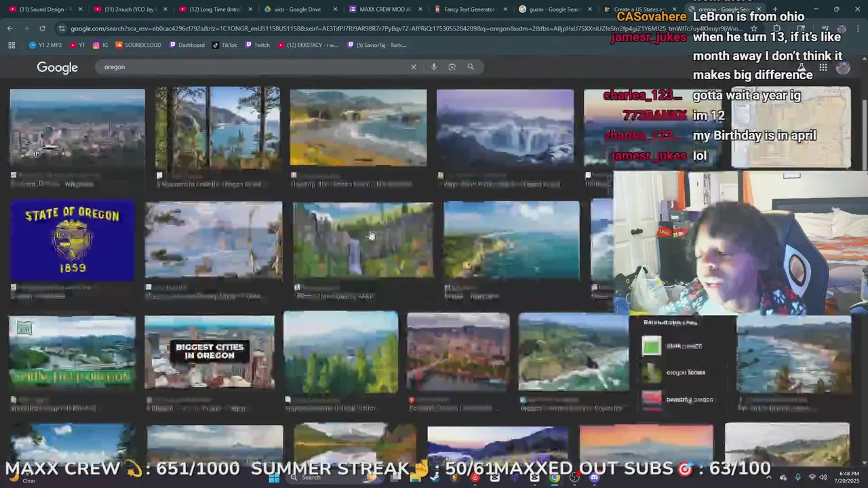
Task: Close the Fancy Text Generator tab
Action: coord(505,9)
